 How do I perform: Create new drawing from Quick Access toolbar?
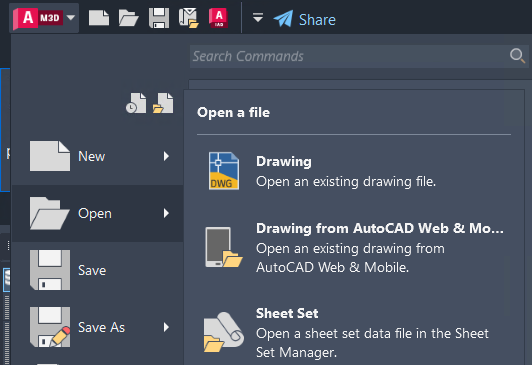pos(99,18)
